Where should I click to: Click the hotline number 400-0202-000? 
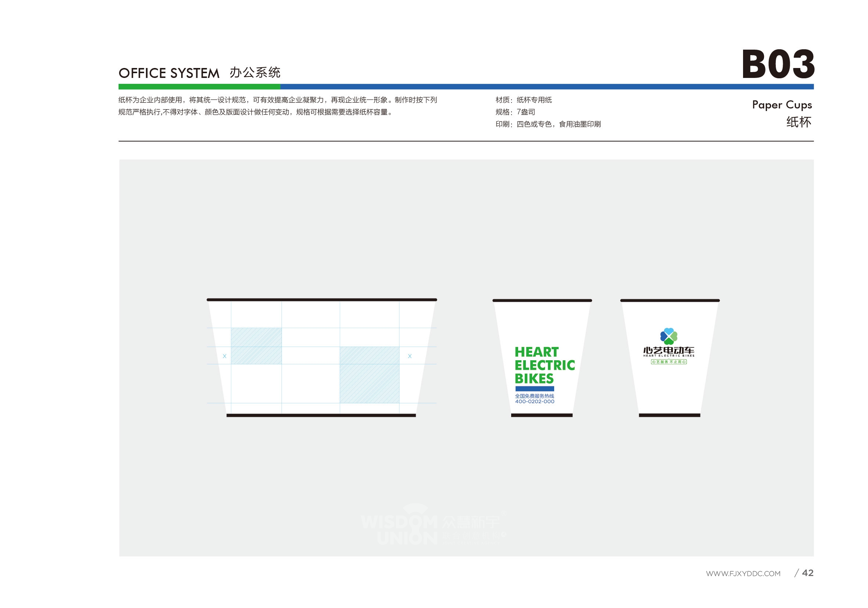pyautogui.click(x=535, y=401)
